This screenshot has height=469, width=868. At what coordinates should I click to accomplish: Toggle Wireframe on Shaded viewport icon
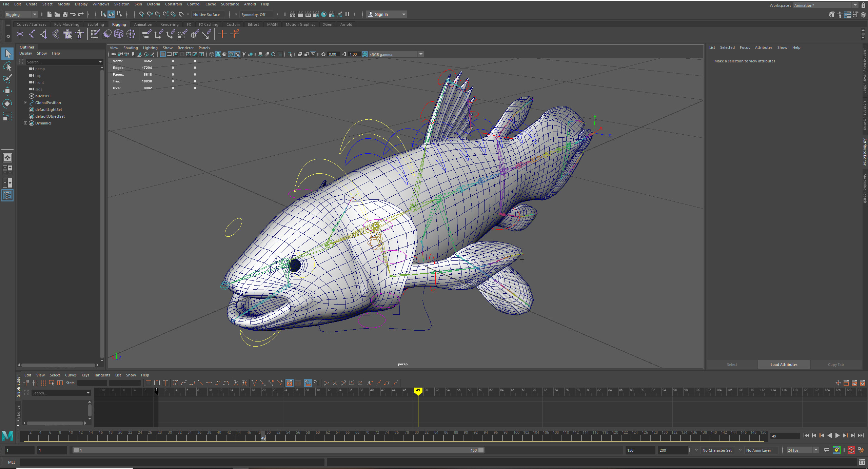231,54
